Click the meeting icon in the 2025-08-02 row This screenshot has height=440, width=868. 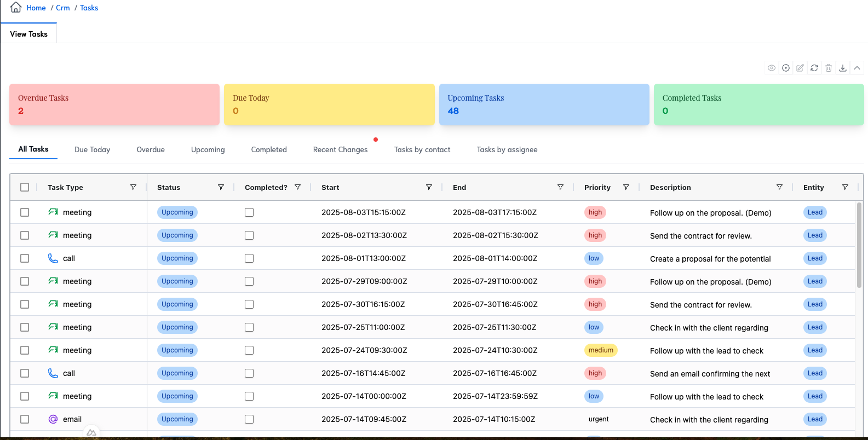(x=53, y=235)
